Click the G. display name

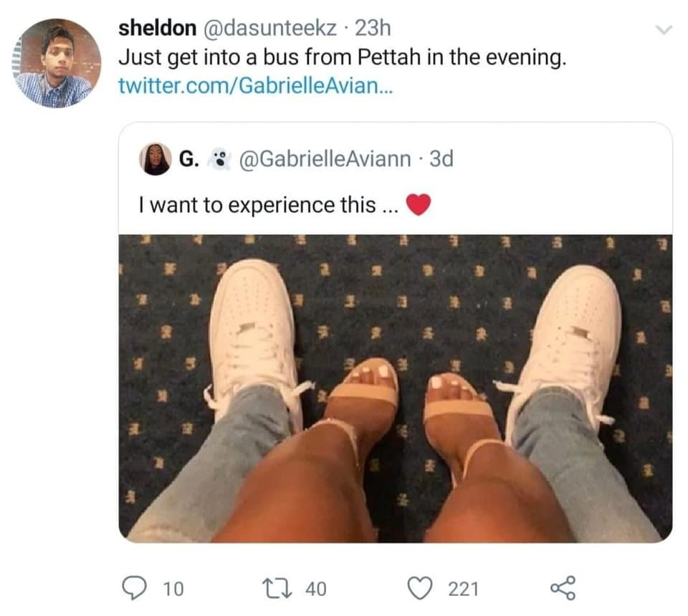tap(188, 159)
